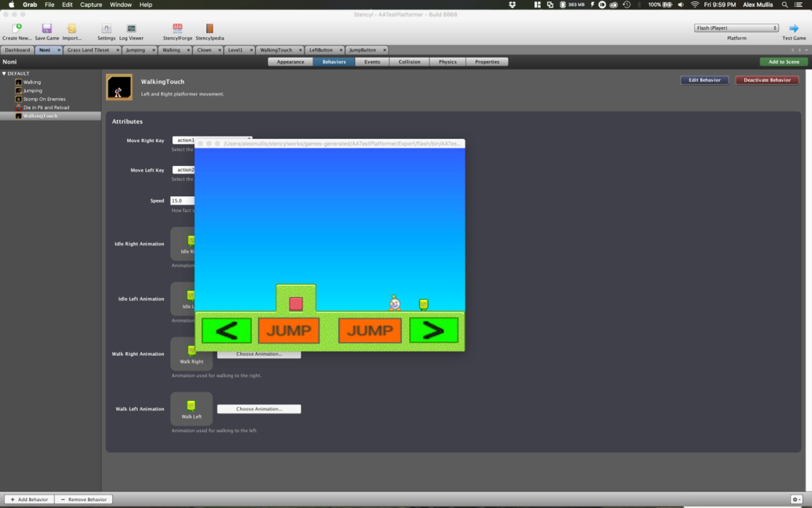
Task: Open the Move Left Key dropdown
Action: point(184,170)
